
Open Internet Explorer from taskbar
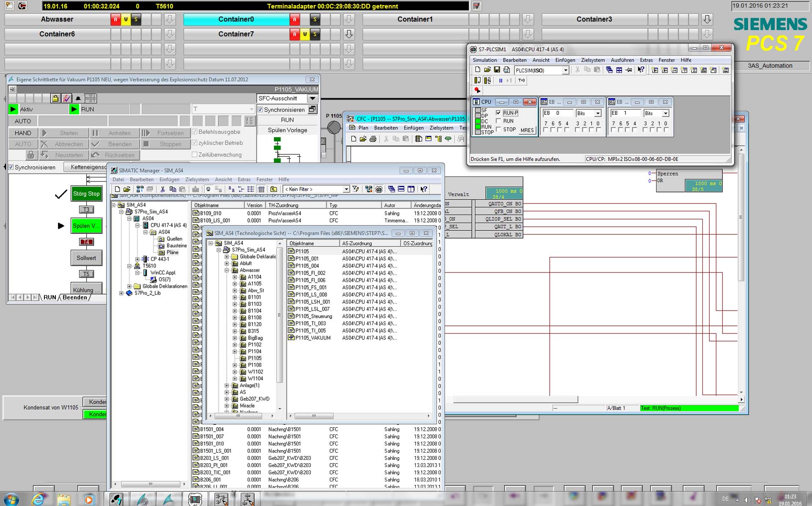(38, 499)
